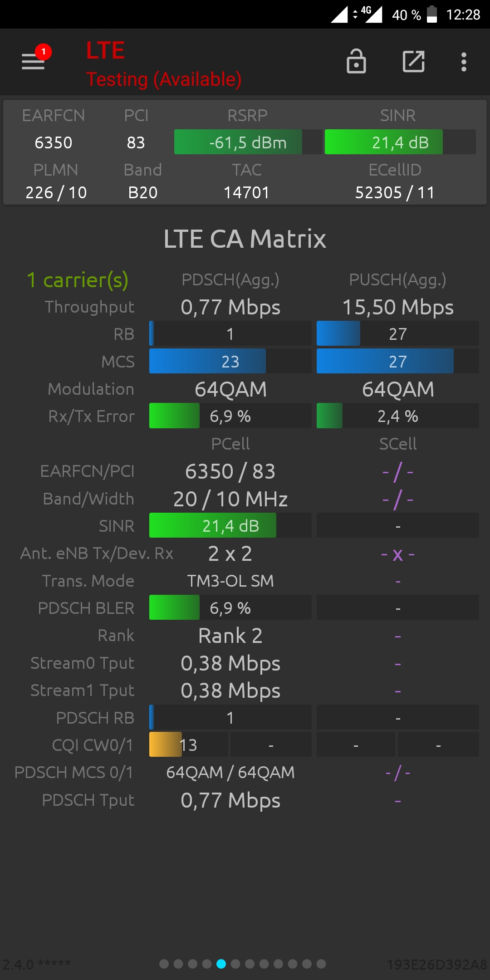Tap the CQI CW0 value 13 bar

(x=189, y=745)
